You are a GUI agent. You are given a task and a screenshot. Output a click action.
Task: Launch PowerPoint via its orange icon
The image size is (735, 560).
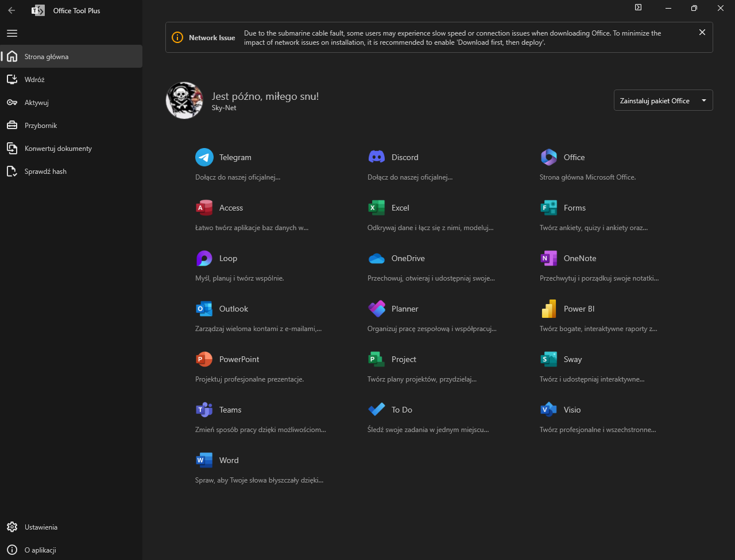204,359
